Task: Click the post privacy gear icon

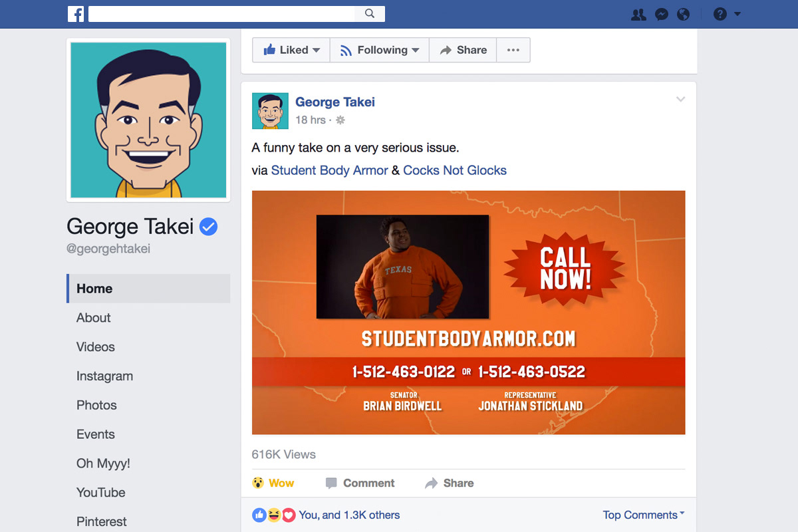Action: click(x=340, y=120)
